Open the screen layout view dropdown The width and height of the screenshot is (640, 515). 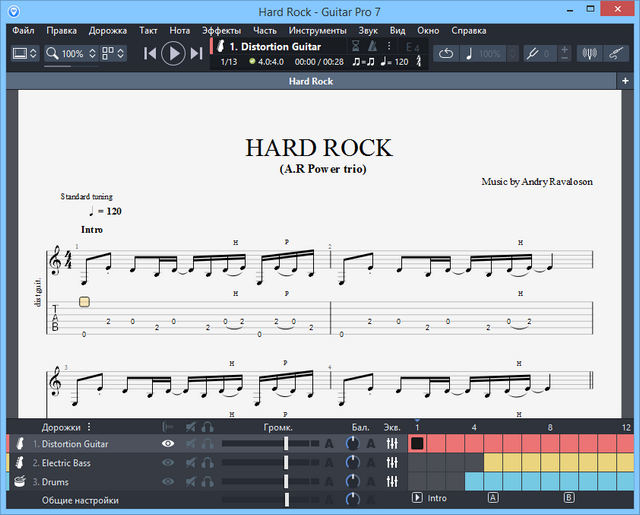[x=25, y=53]
